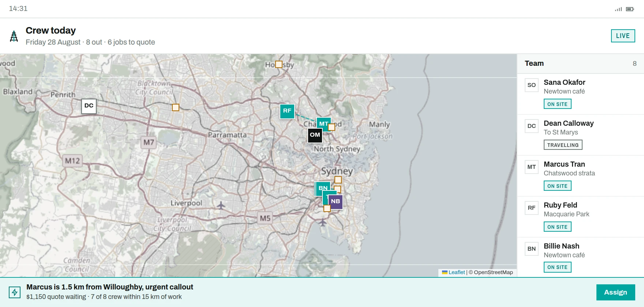Open the OpenStreetMap attribution link
Image resolution: width=644 pixels, height=307 pixels.
[493, 272]
